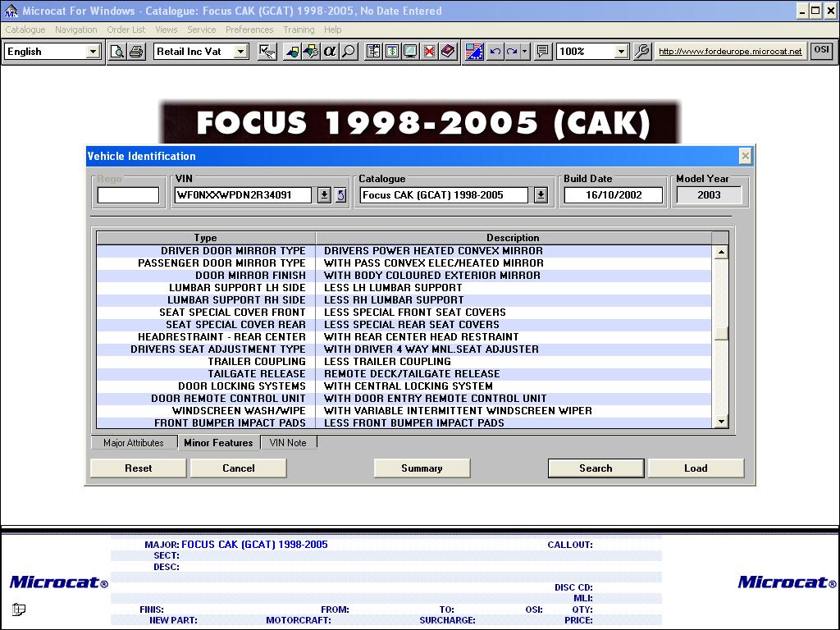Viewport: 840px width, 630px height.
Task: Click the wrench settings icon
Action: 642,52
